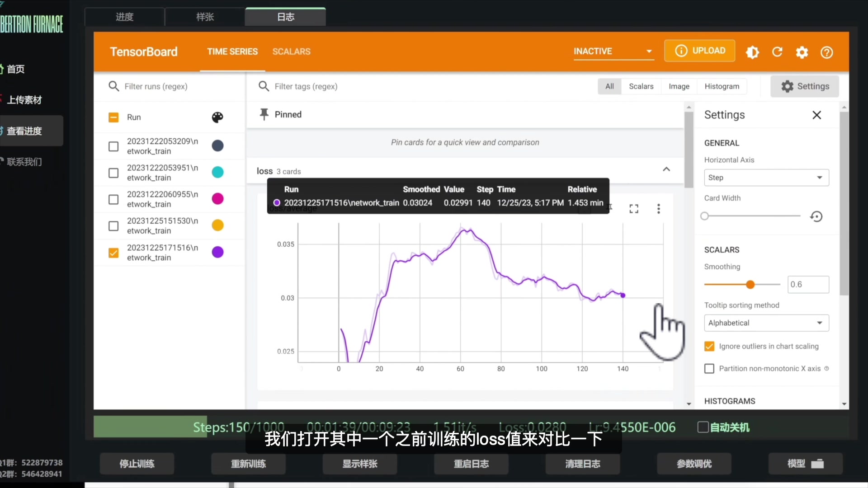Reset card width with the reset icon

pyautogui.click(x=816, y=216)
